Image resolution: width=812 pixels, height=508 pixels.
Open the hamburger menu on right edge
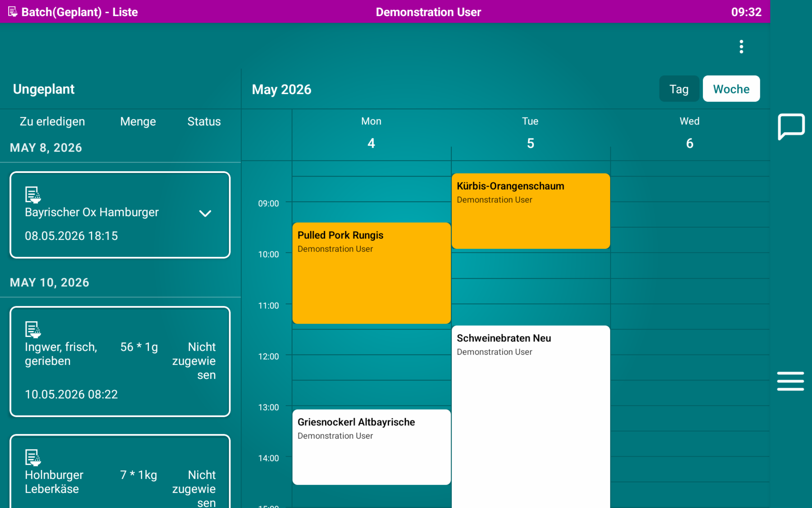[790, 381]
